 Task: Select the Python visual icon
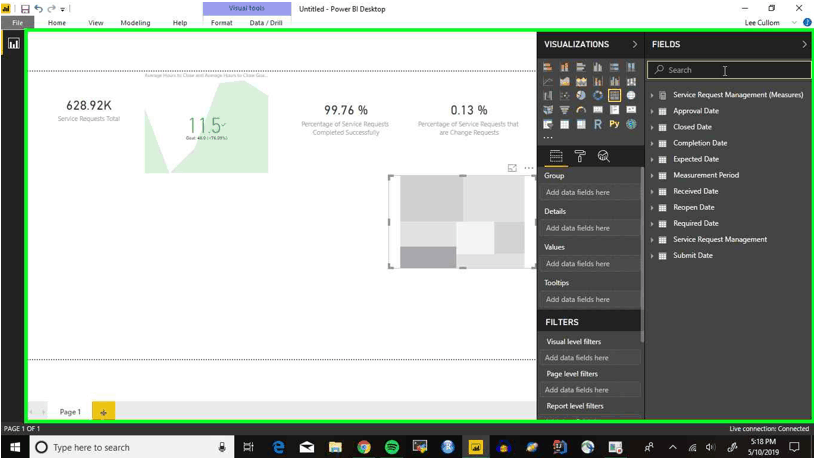[614, 124]
